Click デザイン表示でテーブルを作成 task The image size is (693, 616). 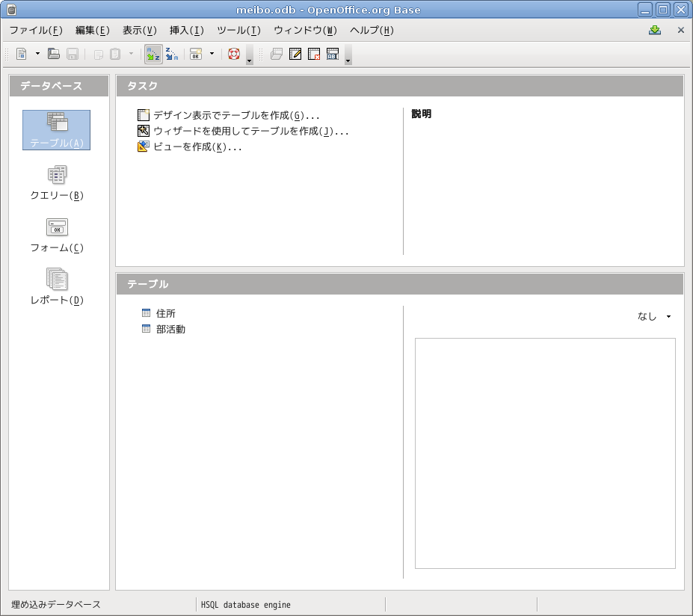pyautogui.click(x=236, y=116)
